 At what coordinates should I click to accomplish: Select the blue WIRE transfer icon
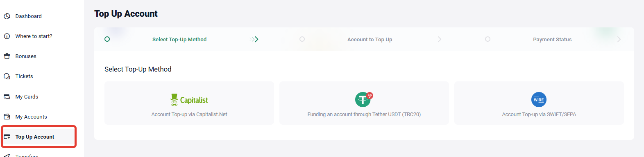[539, 100]
